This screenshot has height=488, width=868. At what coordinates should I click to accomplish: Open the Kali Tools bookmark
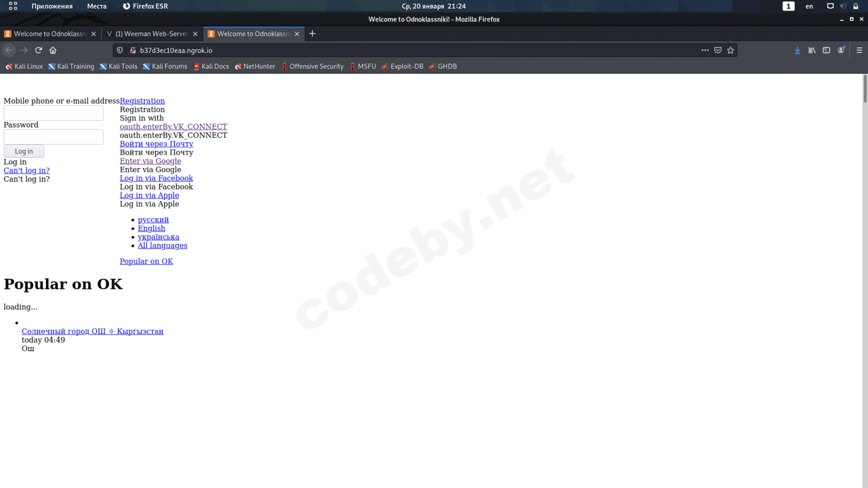point(118,67)
